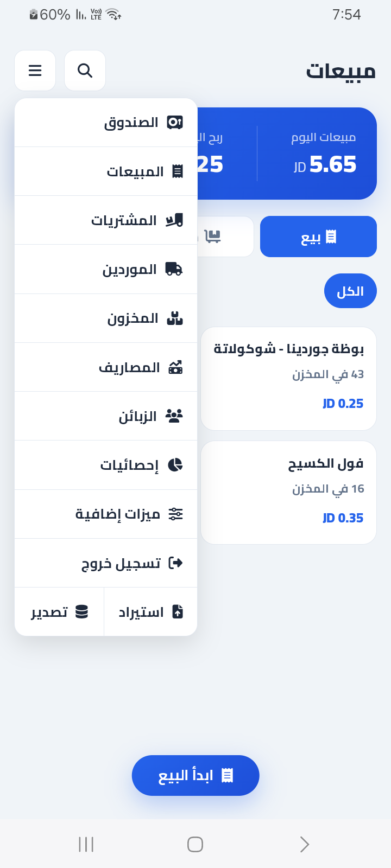Click the المشتريات purchases icon
This screenshot has height=868, width=391.
[174, 220]
